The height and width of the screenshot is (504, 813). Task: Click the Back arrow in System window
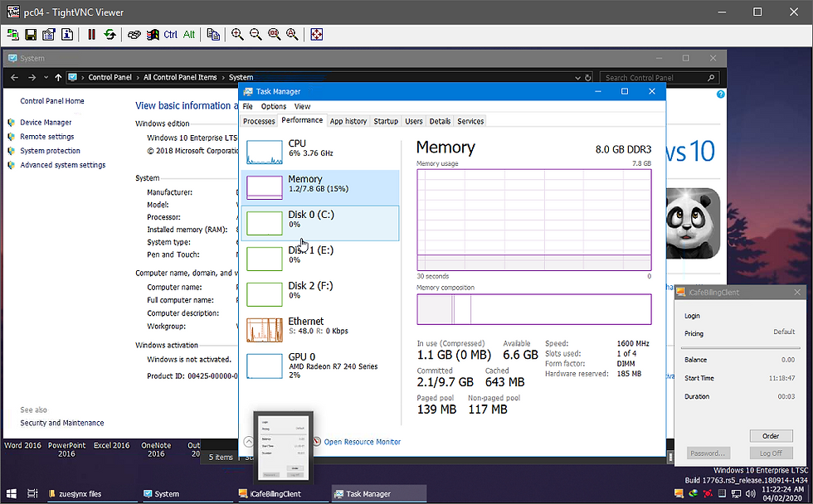point(15,78)
